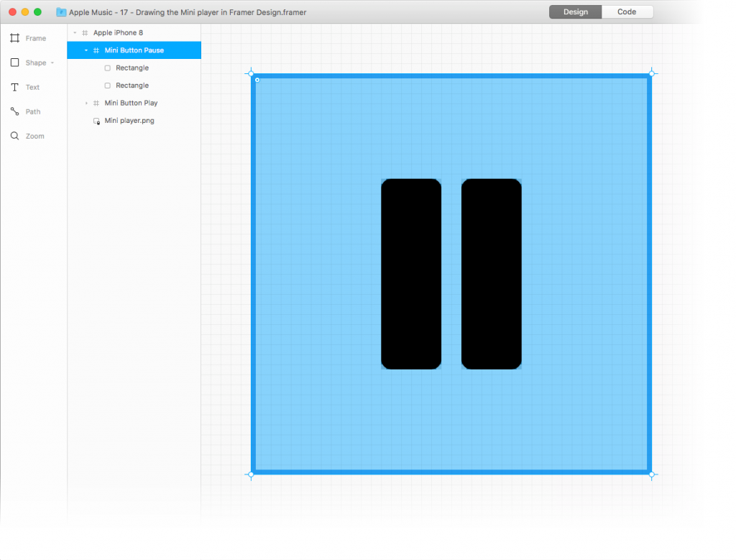Select the Path tool icon
This screenshot has height=560, width=736.
[x=14, y=111]
